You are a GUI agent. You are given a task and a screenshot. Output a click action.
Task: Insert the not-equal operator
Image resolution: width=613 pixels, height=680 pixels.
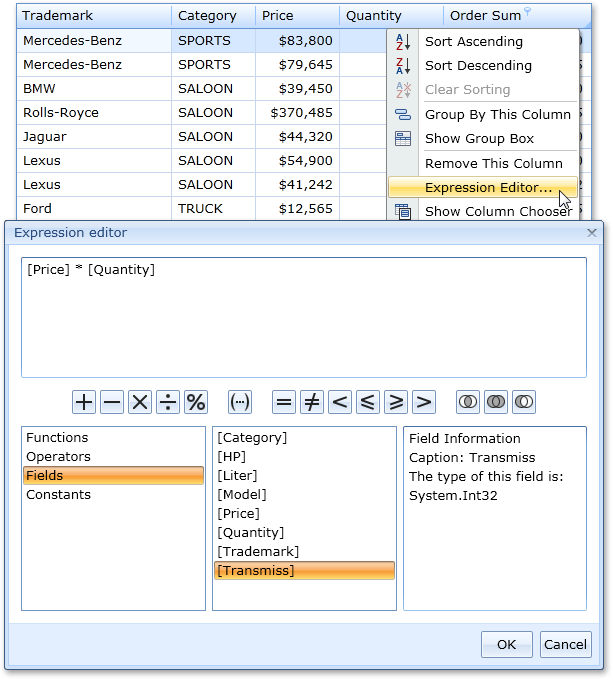pos(312,402)
